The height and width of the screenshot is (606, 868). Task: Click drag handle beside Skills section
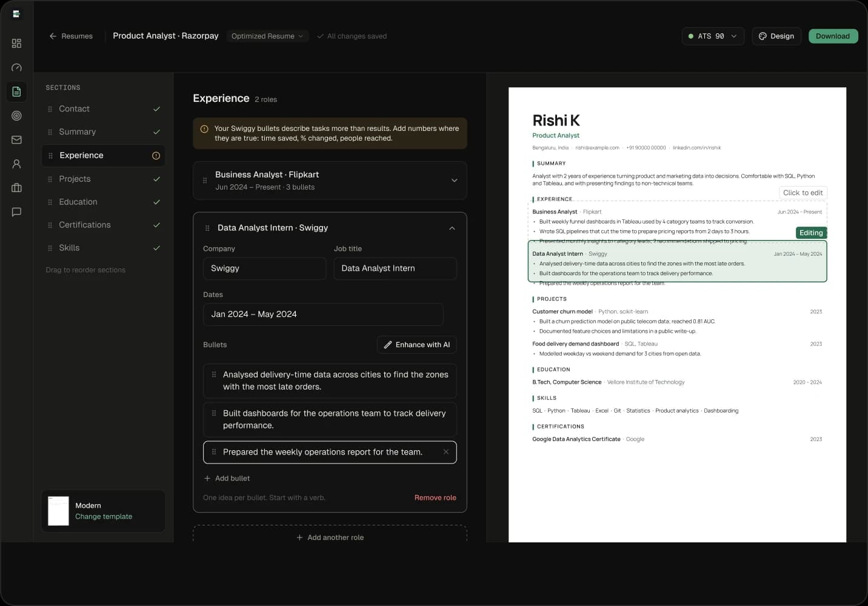click(50, 248)
